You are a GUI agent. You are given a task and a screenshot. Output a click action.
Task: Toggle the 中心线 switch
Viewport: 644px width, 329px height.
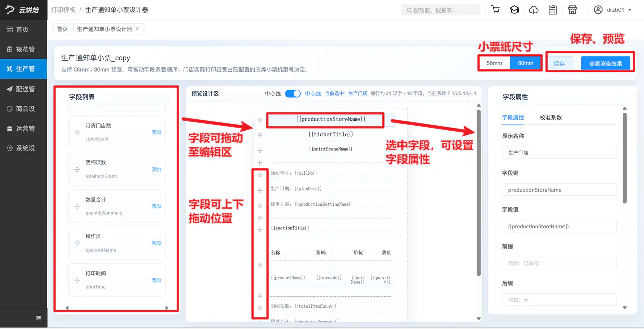293,94
